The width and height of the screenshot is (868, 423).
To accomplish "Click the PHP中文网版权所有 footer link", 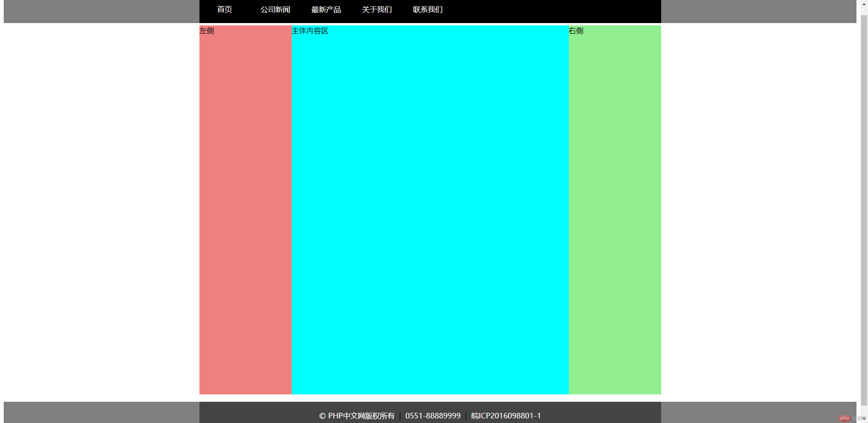I will tap(357, 416).
